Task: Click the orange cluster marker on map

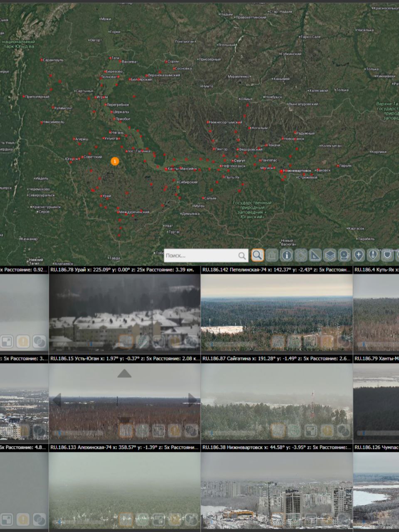Action: [115, 161]
